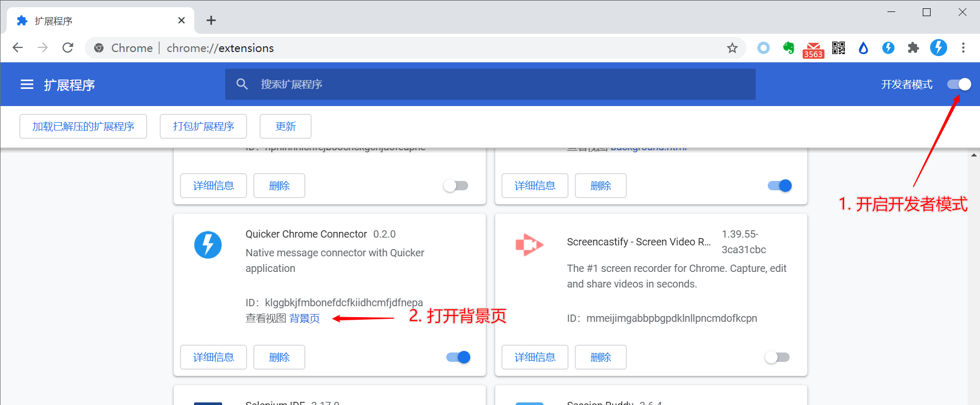Enable the Screencastify extension toggle
The image size is (980, 405).
777,357
